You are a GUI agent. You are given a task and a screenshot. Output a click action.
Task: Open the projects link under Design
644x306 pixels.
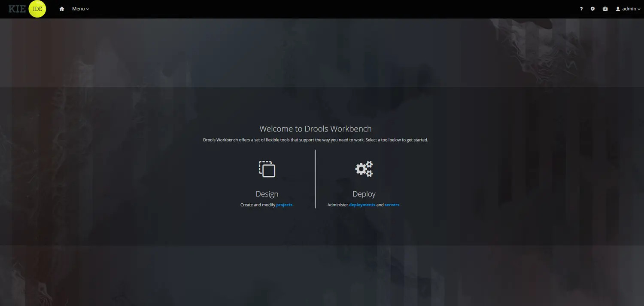[284, 205]
